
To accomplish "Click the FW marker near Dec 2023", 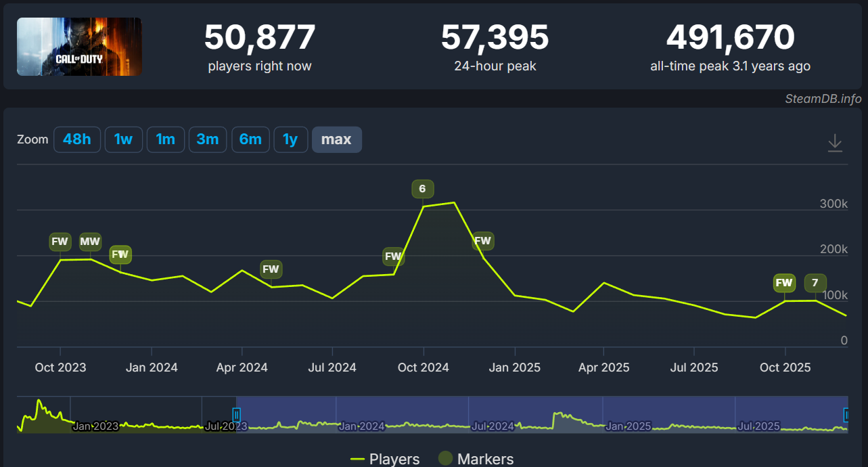I will point(120,255).
